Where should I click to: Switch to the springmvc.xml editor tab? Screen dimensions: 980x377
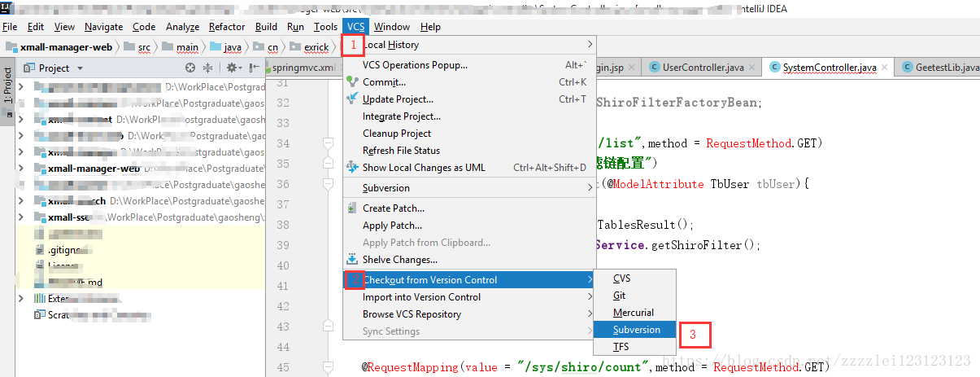tap(304, 68)
